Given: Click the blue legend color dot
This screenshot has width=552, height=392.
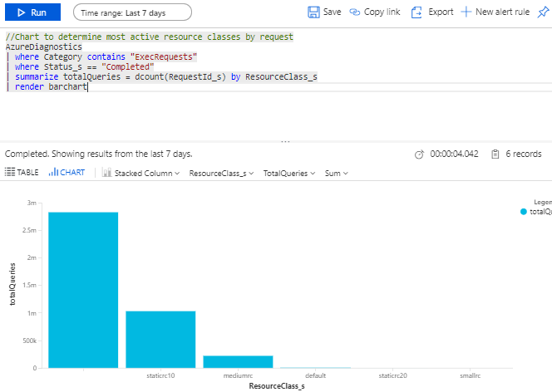Looking at the screenshot, I should tap(523, 212).
